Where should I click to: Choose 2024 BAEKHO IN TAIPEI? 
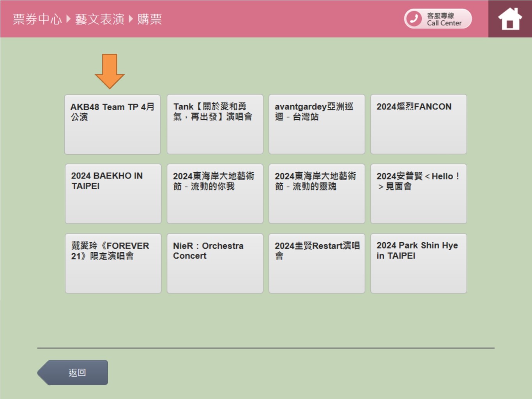(113, 194)
